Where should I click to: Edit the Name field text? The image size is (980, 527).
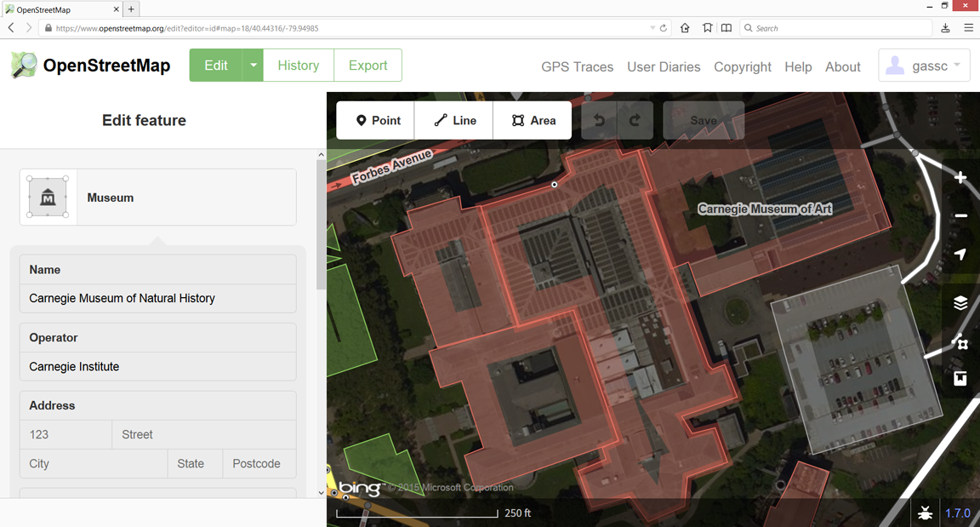pyautogui.click(x=158, y=298)
